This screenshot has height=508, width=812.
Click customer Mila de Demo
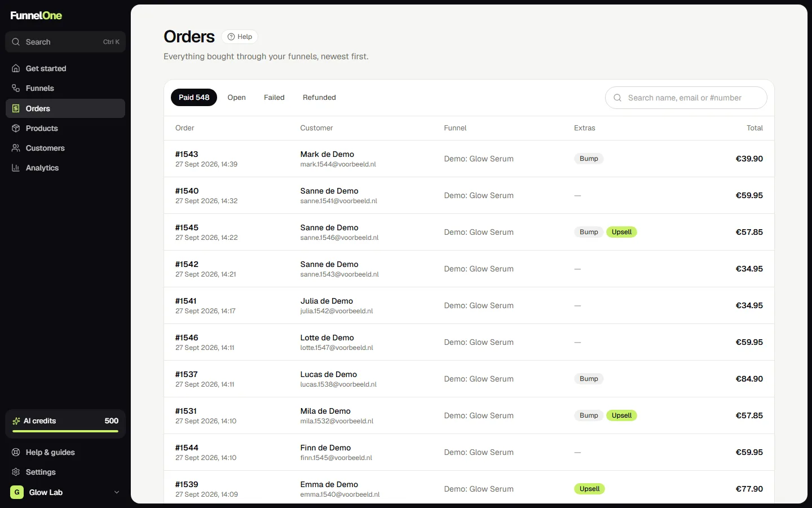[325, 411]
